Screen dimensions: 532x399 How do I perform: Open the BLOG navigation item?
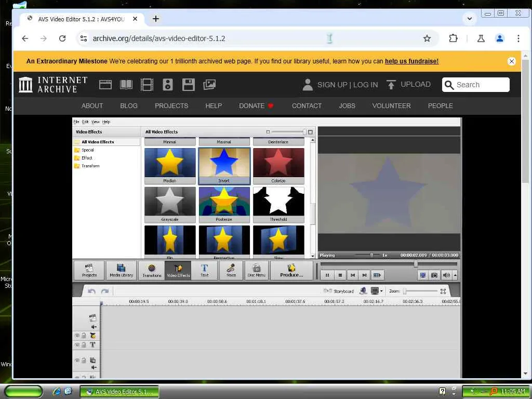(x=129, y=106)
